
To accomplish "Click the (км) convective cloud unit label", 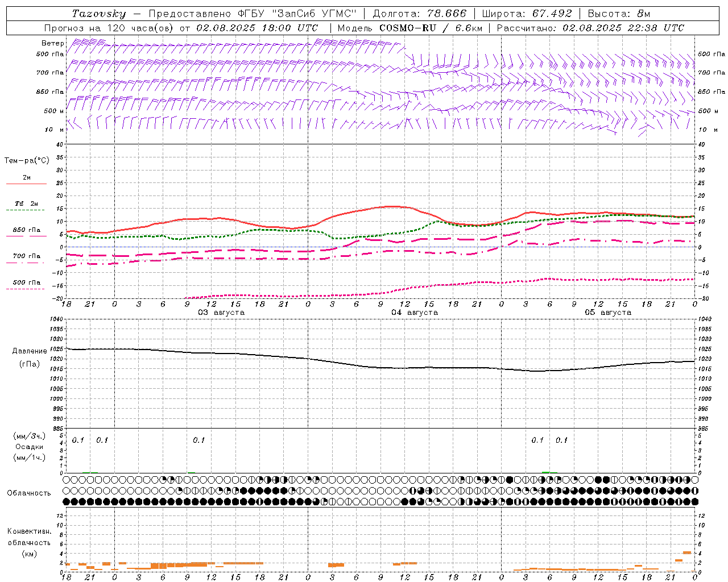I will click(x=29, y=554).
